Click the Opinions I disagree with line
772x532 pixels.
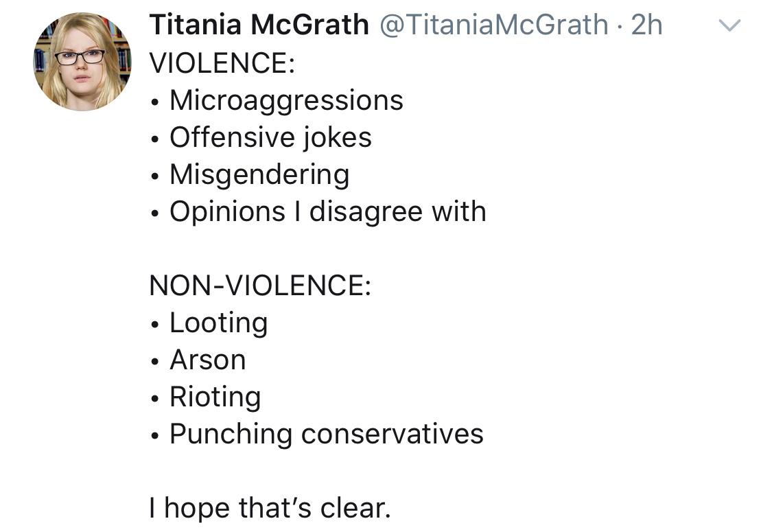coord(318,211)
